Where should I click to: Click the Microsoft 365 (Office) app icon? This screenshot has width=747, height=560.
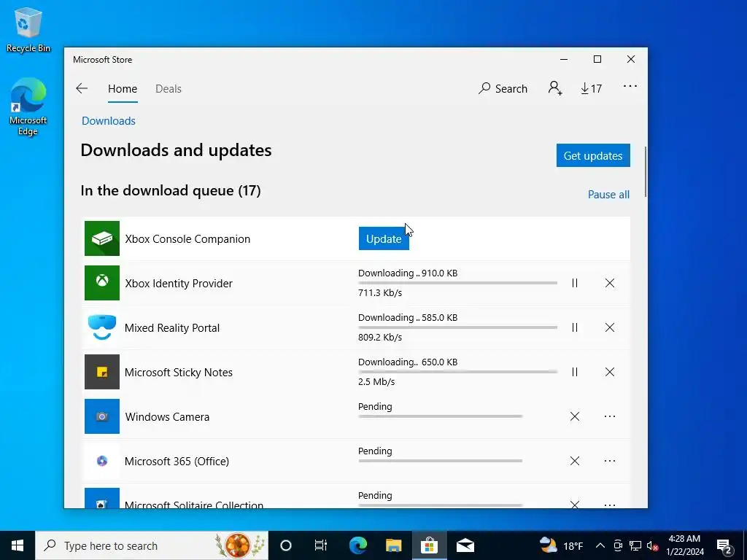pos(102,461)
